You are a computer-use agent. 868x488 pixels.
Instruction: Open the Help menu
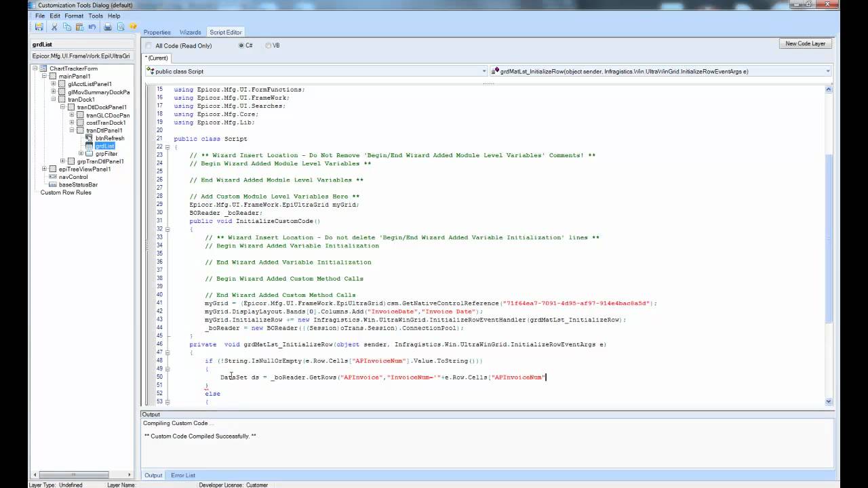pos(114,16)
